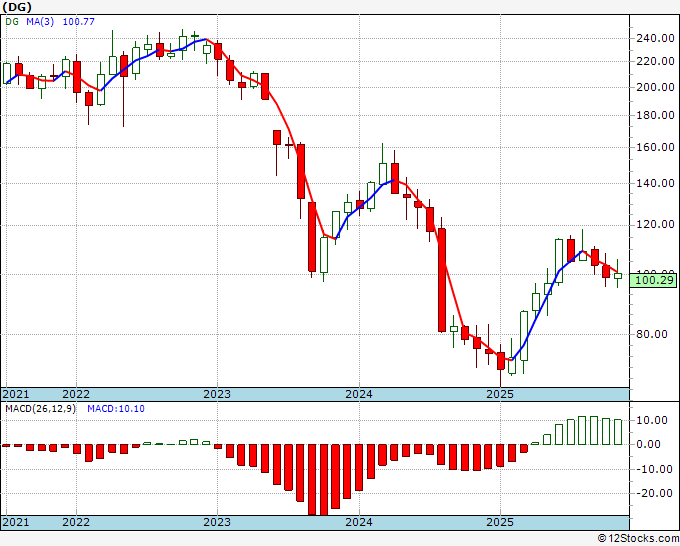The height and width of the screenshot is (546, 680).
Task: Click the 240.00 price axis label
Action: [x=655, y=39]
